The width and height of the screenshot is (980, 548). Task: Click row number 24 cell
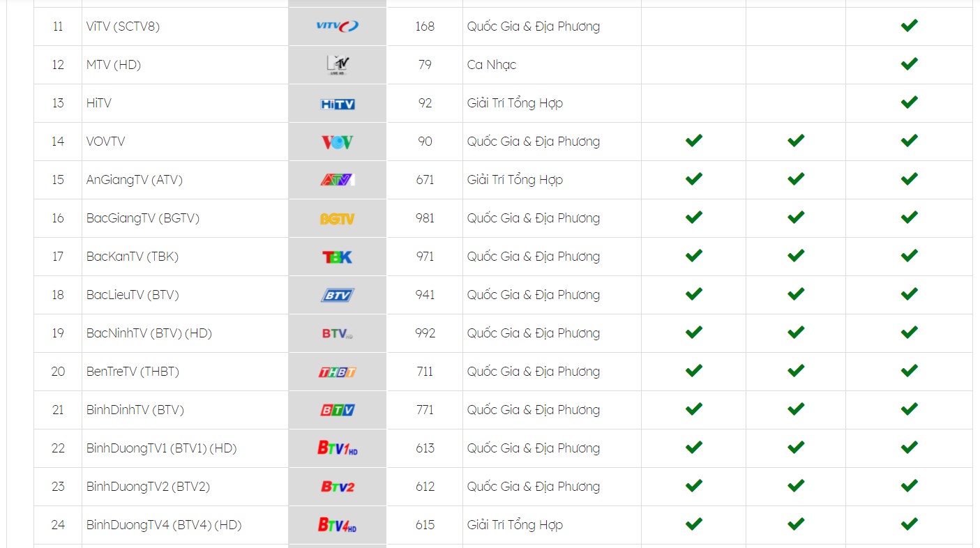tap(58, 525)
